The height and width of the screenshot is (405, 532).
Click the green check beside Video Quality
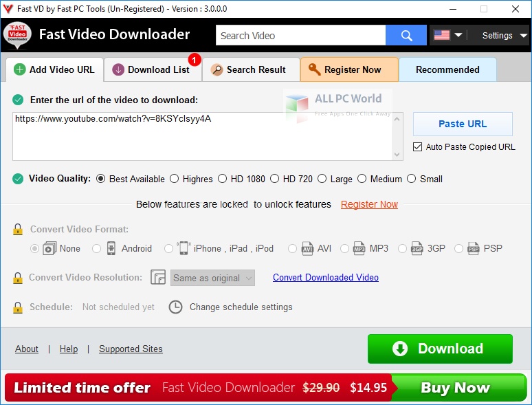[18, 179]
